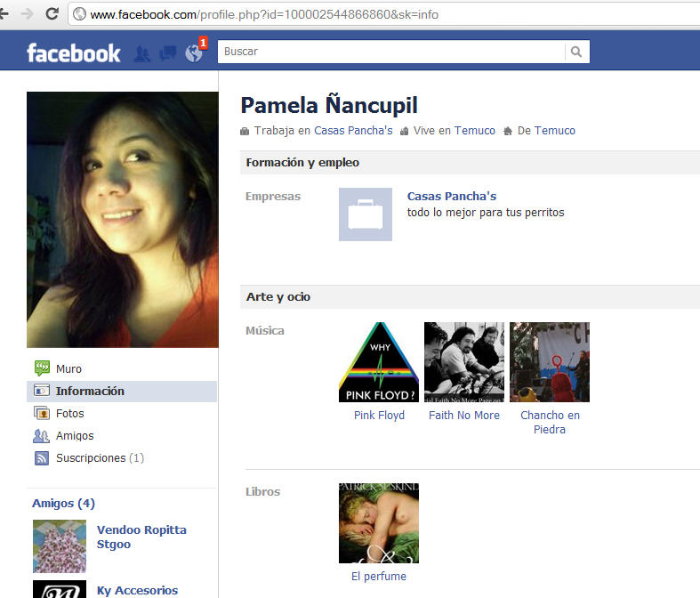Viewport: 700px width, 598px height.
Task: Open the Pink Floyd page link
Action: click(x=379, y=416)
